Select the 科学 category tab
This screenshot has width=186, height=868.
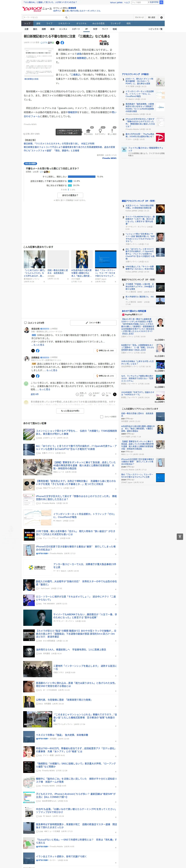(95, 29)
